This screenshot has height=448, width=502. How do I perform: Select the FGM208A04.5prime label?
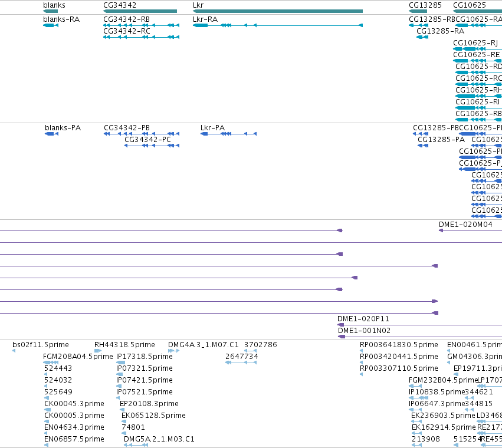[x=78, y=357]
